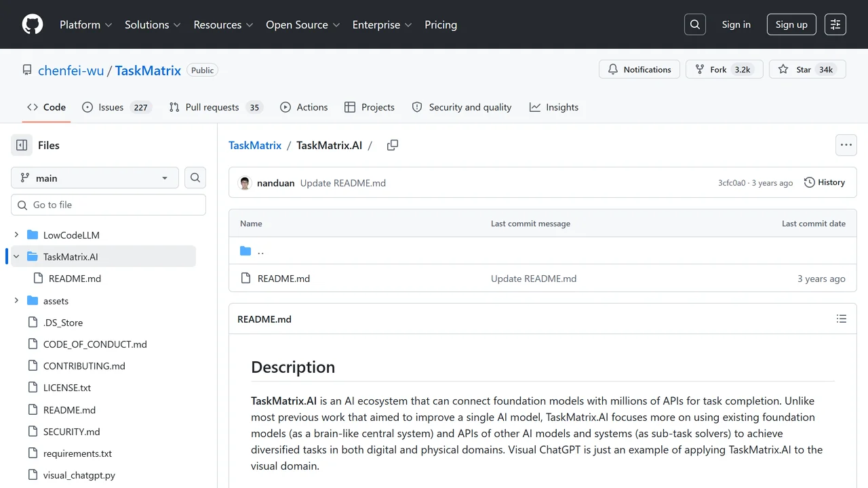Expand the Solutions menu
Viewport: 868px width, 488px height.
[x=153, y=24]
